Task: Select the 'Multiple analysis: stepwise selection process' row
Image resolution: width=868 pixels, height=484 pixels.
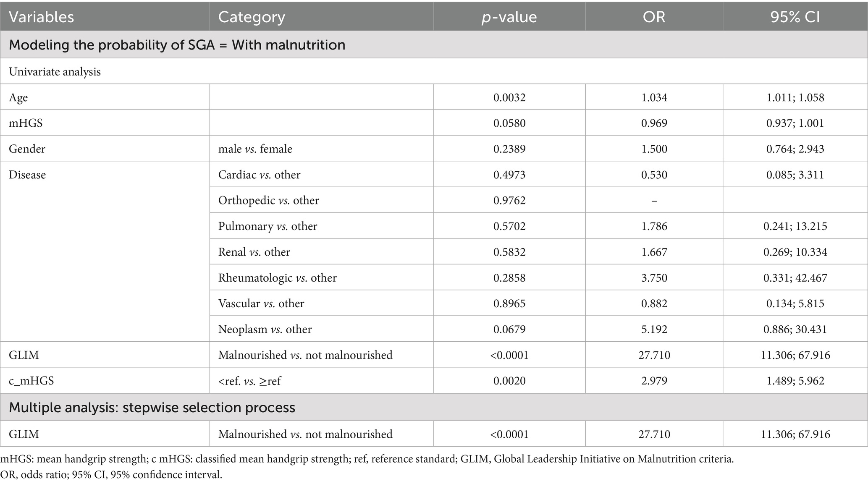Action: [x=152, y=408]
